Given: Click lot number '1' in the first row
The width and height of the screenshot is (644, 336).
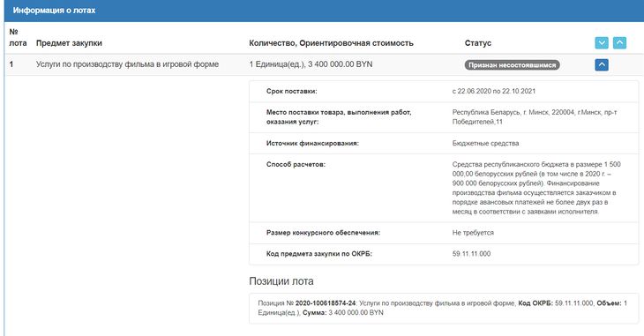Looking at the screenshot, I should point(11,64).
